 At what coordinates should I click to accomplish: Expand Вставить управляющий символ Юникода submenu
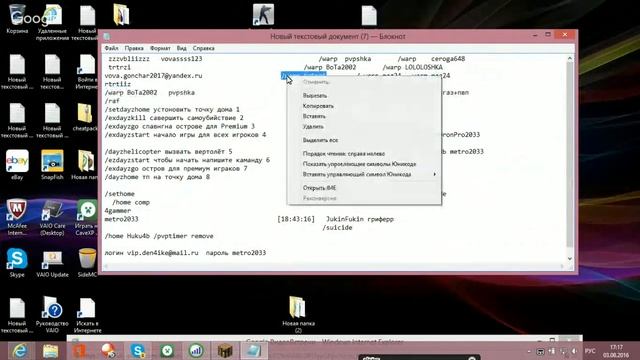click(364, 174)
